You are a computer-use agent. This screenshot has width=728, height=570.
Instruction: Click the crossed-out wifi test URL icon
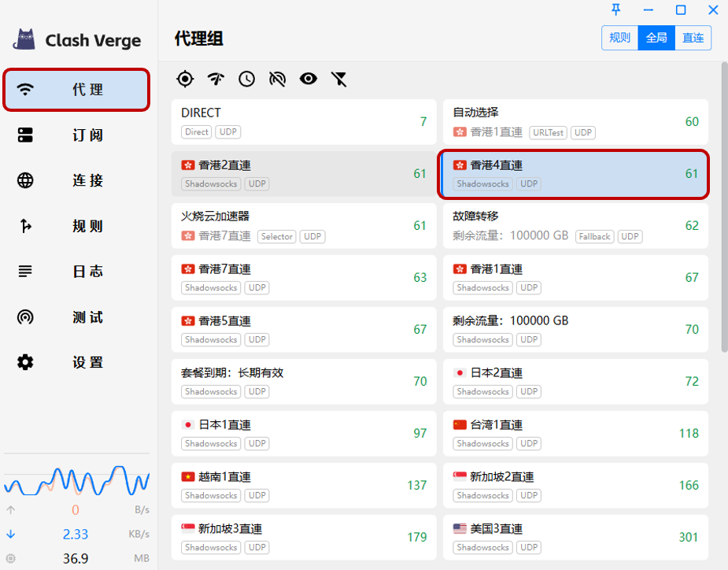[x=277, y=79]
